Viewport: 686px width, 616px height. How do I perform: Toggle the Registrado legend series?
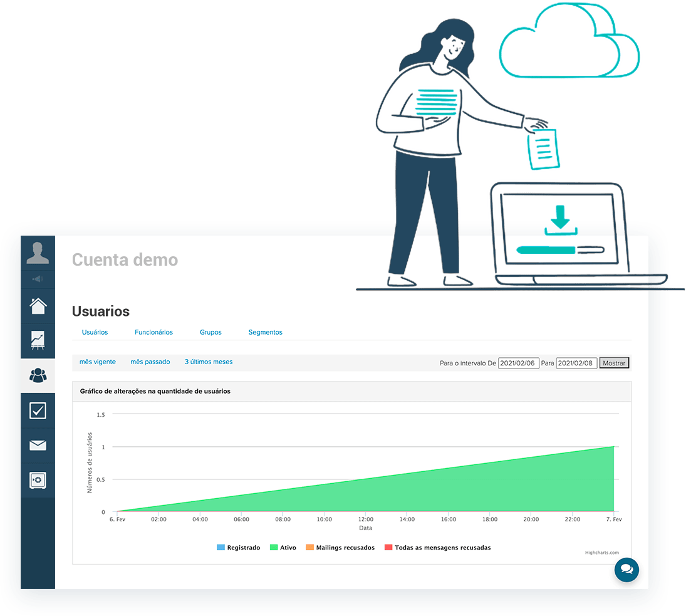pyautogui.click(x=239, y=548)
